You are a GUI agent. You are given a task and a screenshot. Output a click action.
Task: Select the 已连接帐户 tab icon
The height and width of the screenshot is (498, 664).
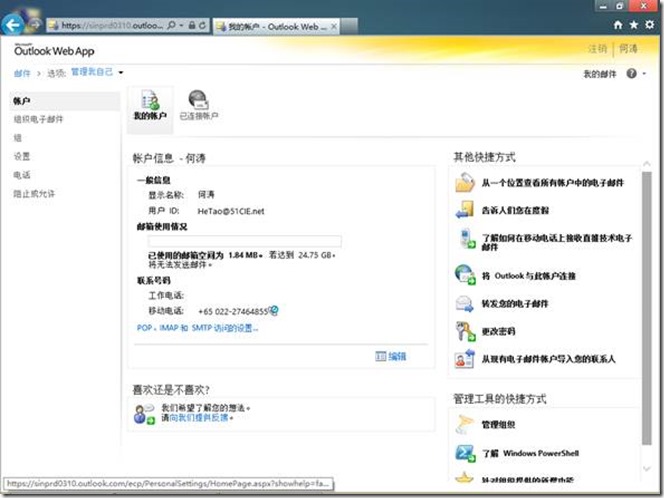(x=199, y=105)
